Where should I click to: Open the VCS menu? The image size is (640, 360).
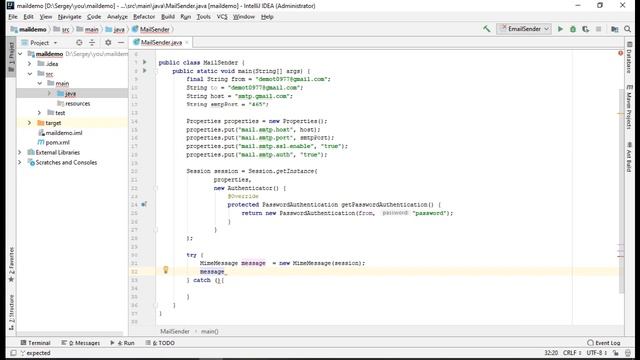(x=222, y=17)
